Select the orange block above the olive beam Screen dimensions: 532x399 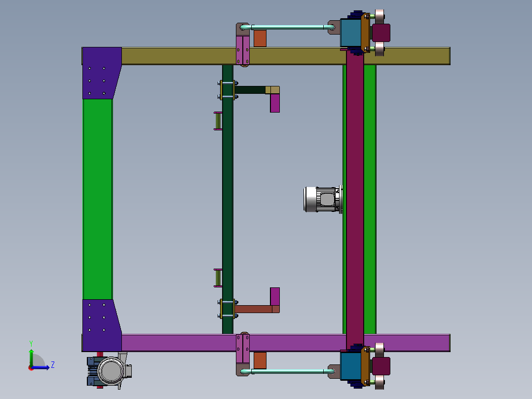pyautogui.click(x=260, y=39)
